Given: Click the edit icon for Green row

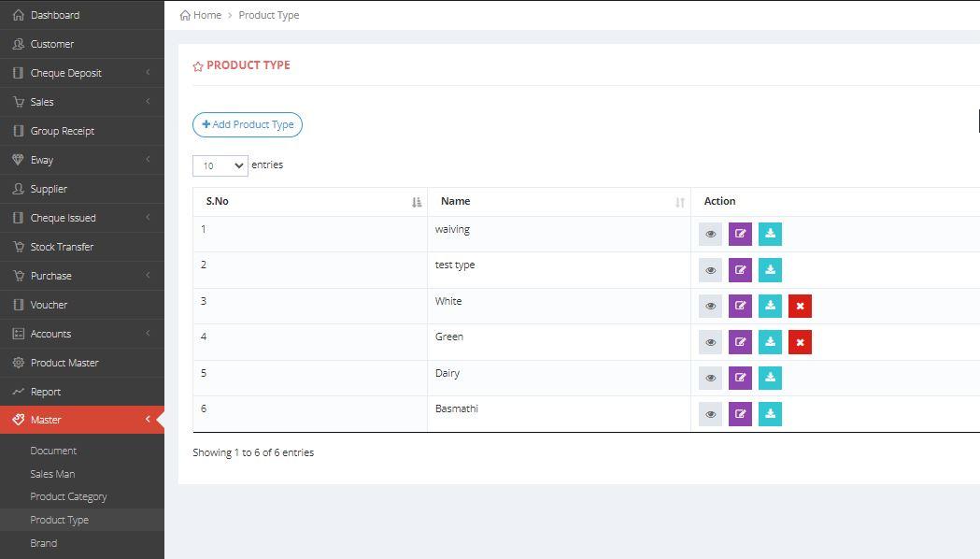Looking at the screenshot, I should (740, 342).
